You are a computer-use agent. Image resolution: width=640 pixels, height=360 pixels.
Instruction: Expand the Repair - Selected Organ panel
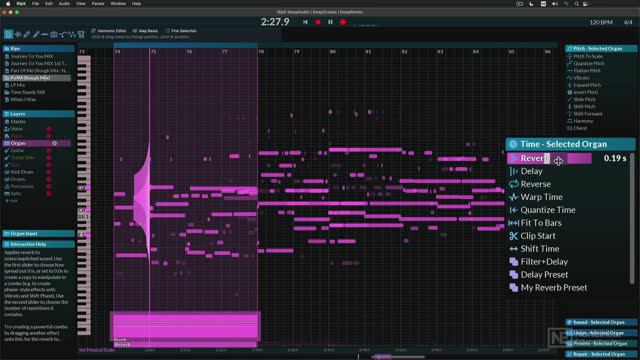pyautogui.click(x=601, y=354)
